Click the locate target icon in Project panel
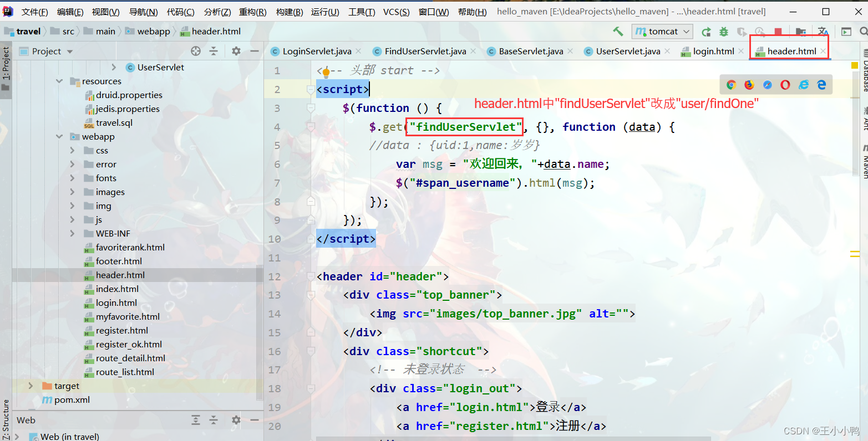 [x=196, y=51]
